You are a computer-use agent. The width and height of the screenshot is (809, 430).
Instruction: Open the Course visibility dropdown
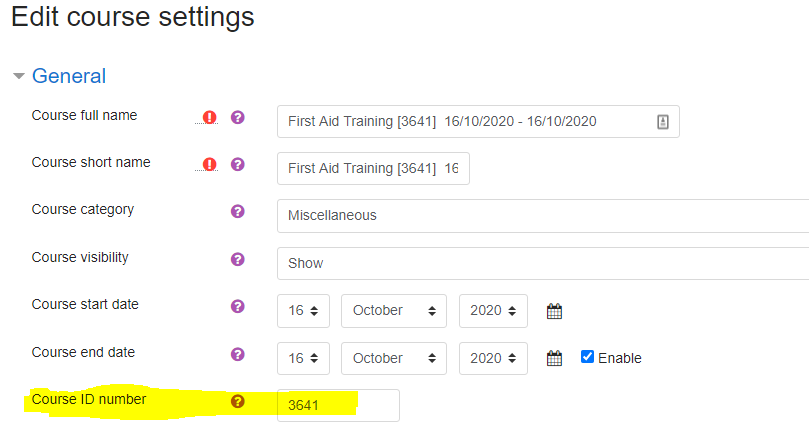tap(542, 263)
